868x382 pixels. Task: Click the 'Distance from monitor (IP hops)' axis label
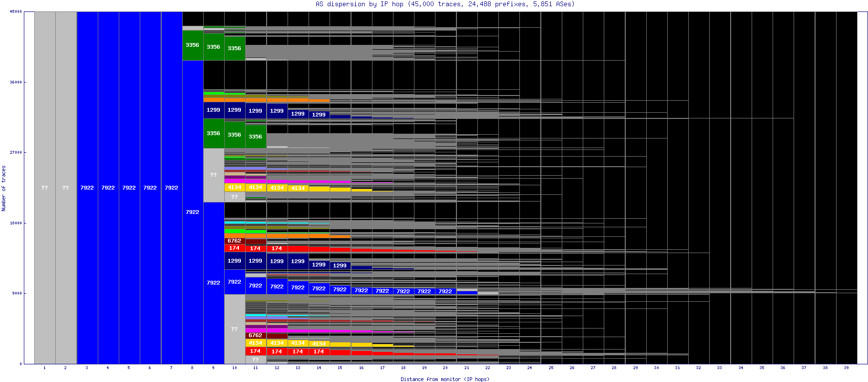(x=445, y=379)
